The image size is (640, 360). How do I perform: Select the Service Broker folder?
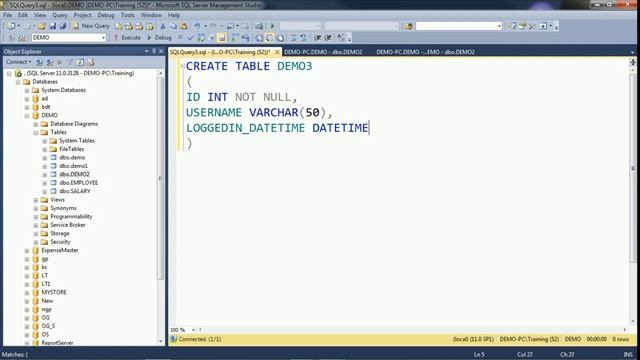[x=68, y=225]
